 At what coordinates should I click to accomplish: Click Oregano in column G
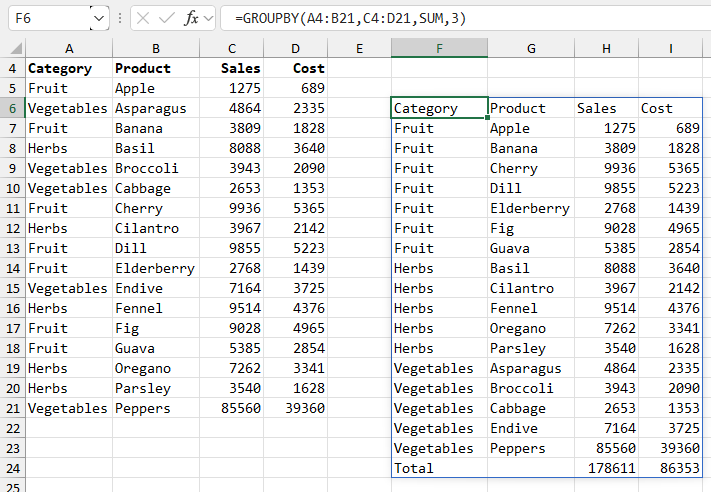[x=531, y=328]
